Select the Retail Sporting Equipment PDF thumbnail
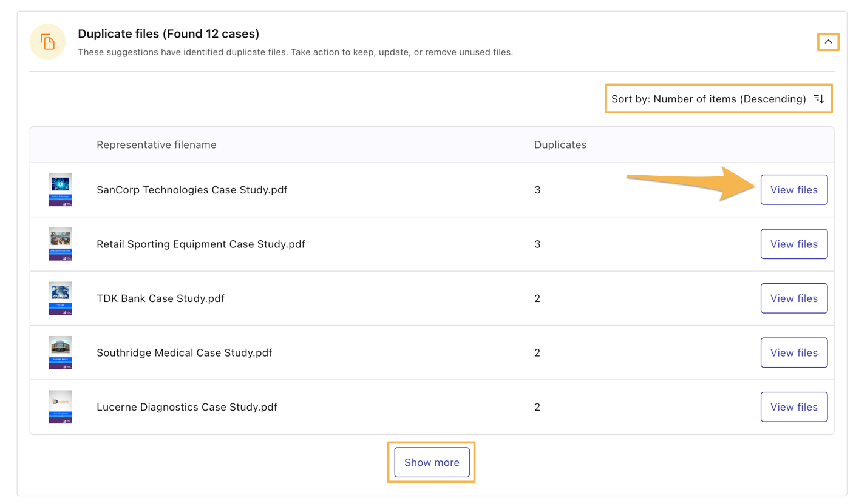The image size is (856, 504). coord(60,244)
